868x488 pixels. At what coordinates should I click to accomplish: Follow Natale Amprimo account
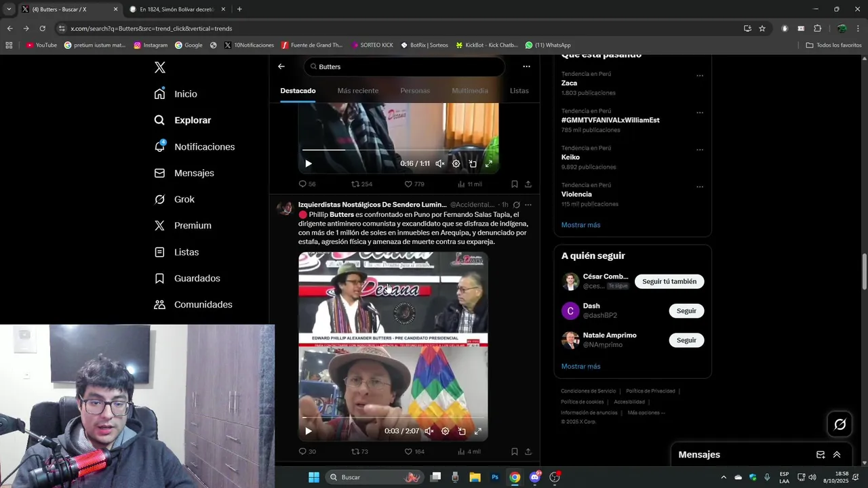[686, 340]
